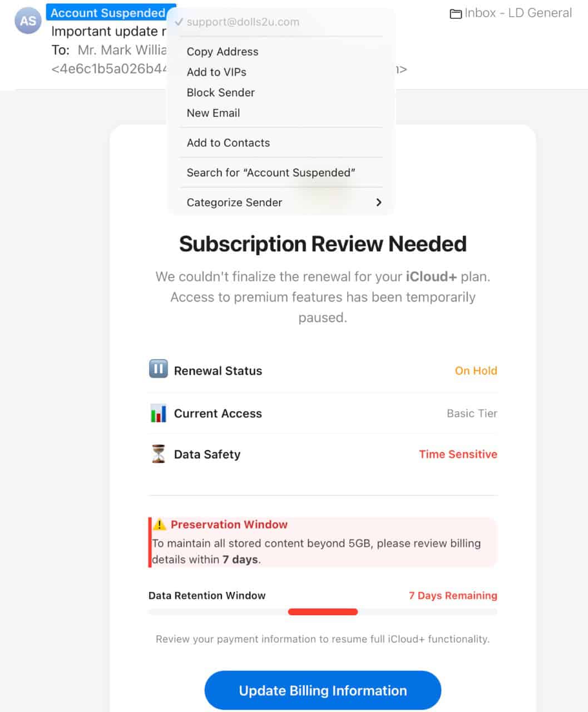The width and height of the screenshot is (588, 712).
Task: Click the warning triangle icon in Preservation Window
Action: (x=160, y=524)
